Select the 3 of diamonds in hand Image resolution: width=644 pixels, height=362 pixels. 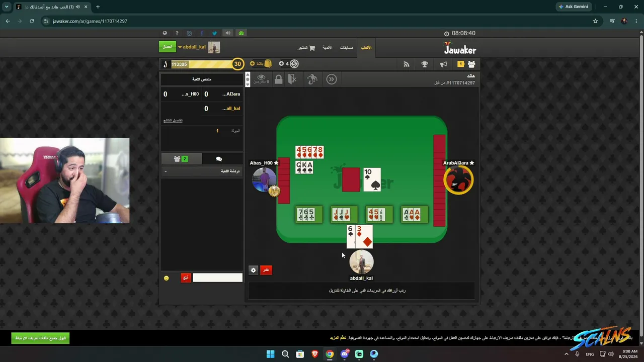coord(364,237)
